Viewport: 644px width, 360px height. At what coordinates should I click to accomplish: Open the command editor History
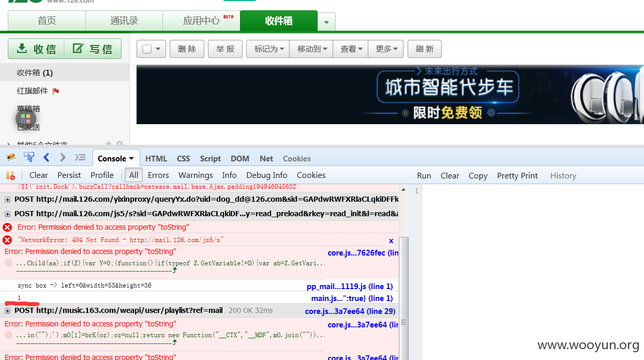pyautogui.click(x=563, y=176)
